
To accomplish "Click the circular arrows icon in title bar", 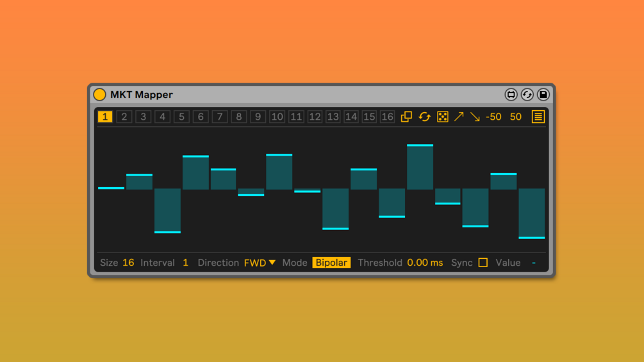I will coord(527,94).
